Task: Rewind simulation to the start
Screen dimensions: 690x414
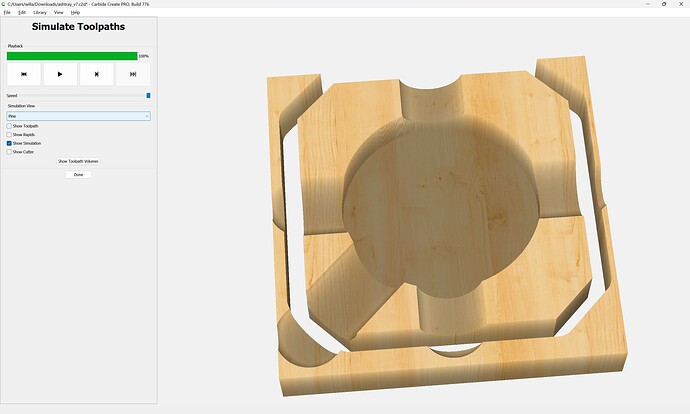Action: pos(24,74)
